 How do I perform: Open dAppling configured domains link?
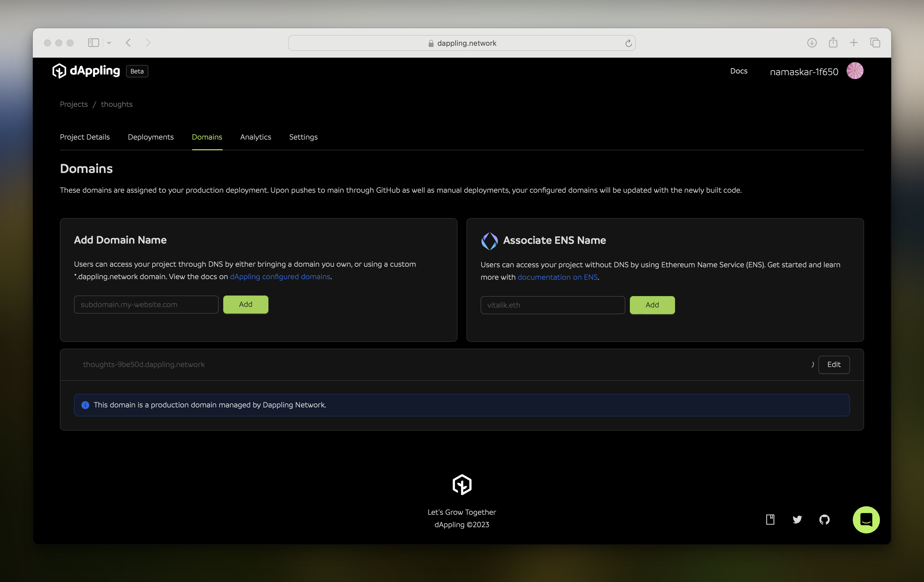[280, 277]
